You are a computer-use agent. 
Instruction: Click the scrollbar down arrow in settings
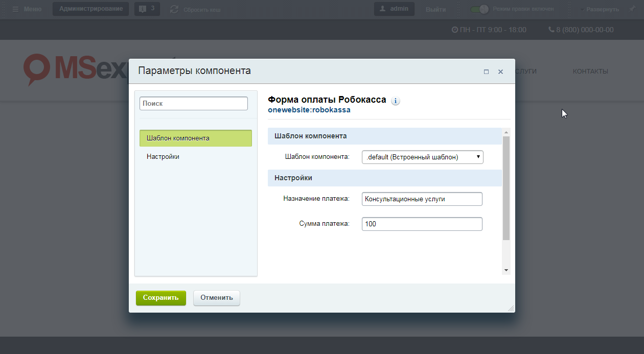[506, 270]
